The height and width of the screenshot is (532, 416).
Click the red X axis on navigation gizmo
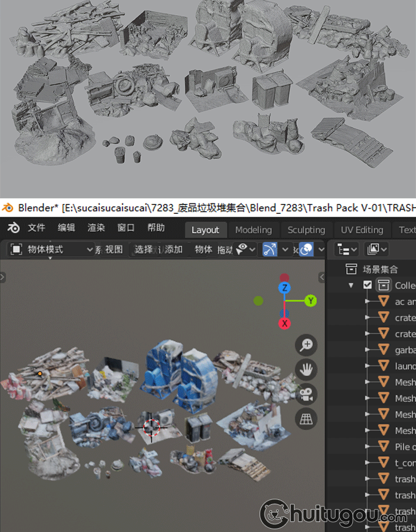(x=285, y=323)
